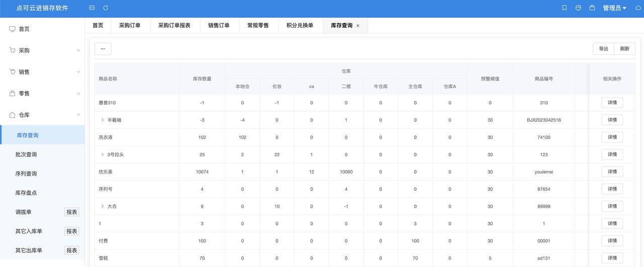Screen dimensions: 644x267
Task: Click the 商品编号 column header
Action: pos(544,79)
